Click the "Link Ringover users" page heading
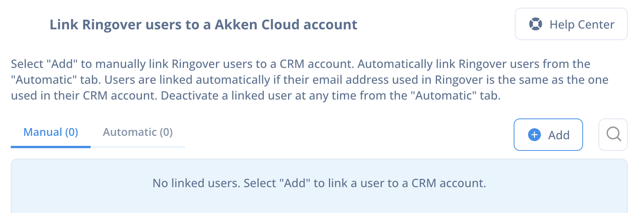This screenshot has height=213, width=644. [x=203, y=25]
